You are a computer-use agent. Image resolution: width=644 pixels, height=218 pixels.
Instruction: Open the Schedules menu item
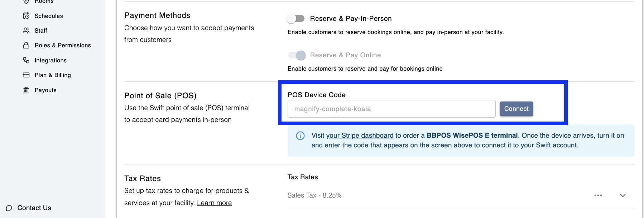click(x=49, y=16)
